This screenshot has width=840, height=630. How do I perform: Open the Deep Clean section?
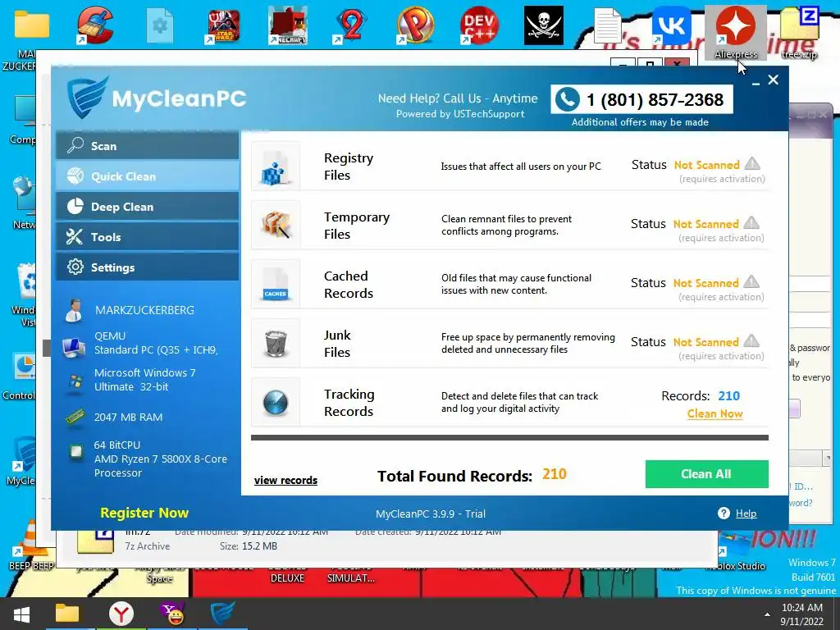148,207
